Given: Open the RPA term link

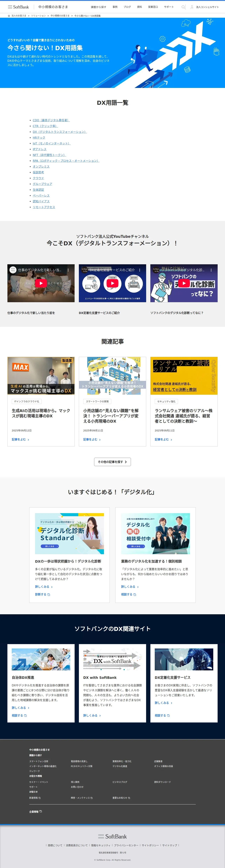Looking at the screenshot, I should pyautogui.click(x=66, y=161).
